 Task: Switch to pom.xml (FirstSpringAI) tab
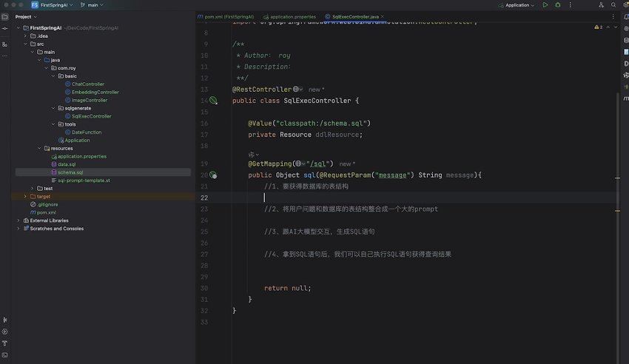[226, 17]
